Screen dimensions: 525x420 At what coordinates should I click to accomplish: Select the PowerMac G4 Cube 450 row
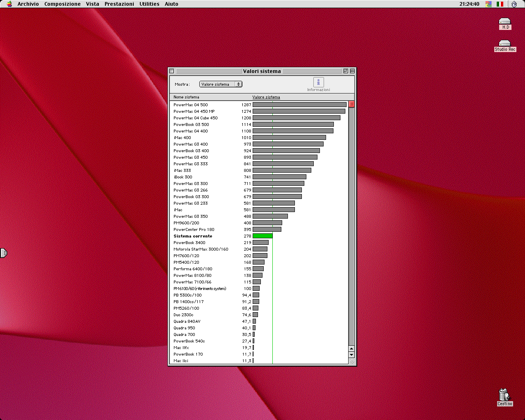[x=259, y=118]
